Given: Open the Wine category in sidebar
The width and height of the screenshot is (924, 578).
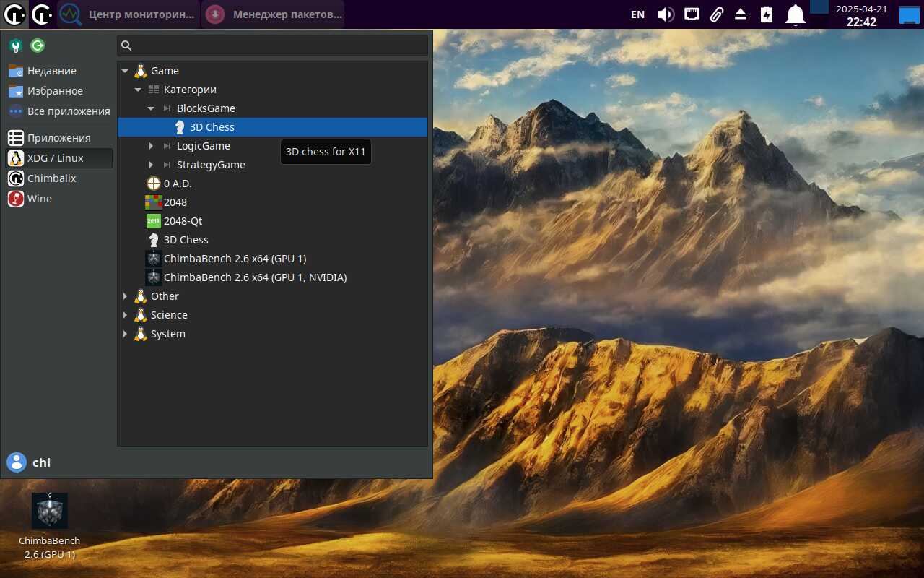Looking at the screenshot, I should (59, 199).
